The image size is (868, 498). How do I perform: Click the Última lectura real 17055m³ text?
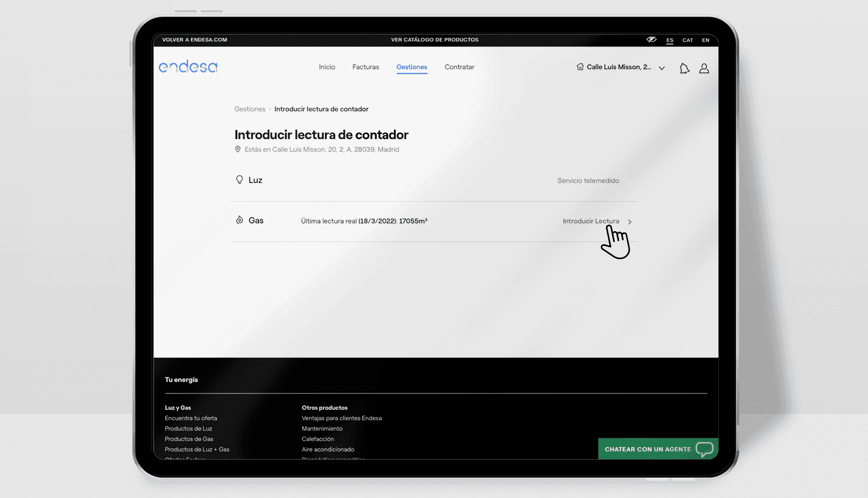pyautogui.click(x=364, y=221)
